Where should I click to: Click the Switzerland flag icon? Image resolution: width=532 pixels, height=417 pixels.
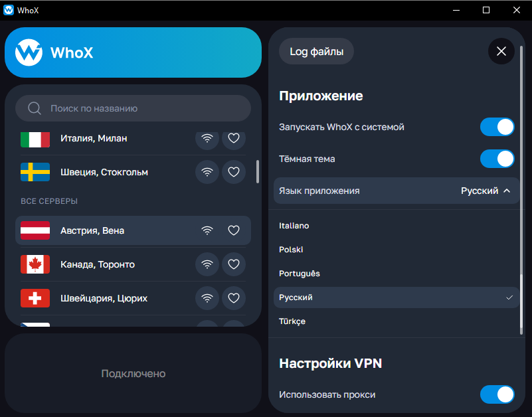[35, 298]
